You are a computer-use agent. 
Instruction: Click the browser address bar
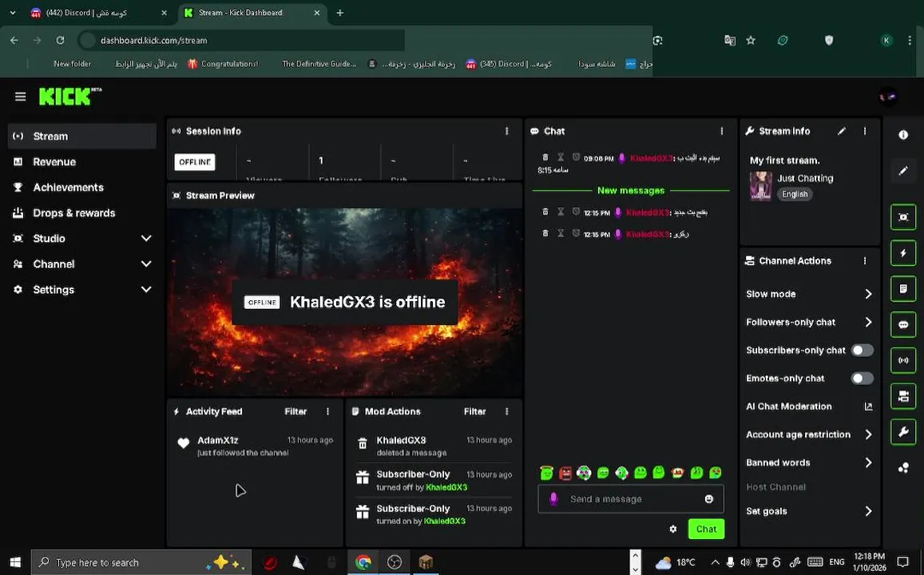pyautogui.click(x=242, y=41)
